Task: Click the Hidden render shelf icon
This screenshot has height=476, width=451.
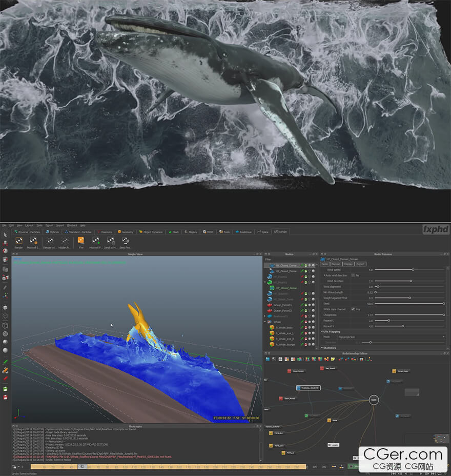Action: click(x=65, y=240)
